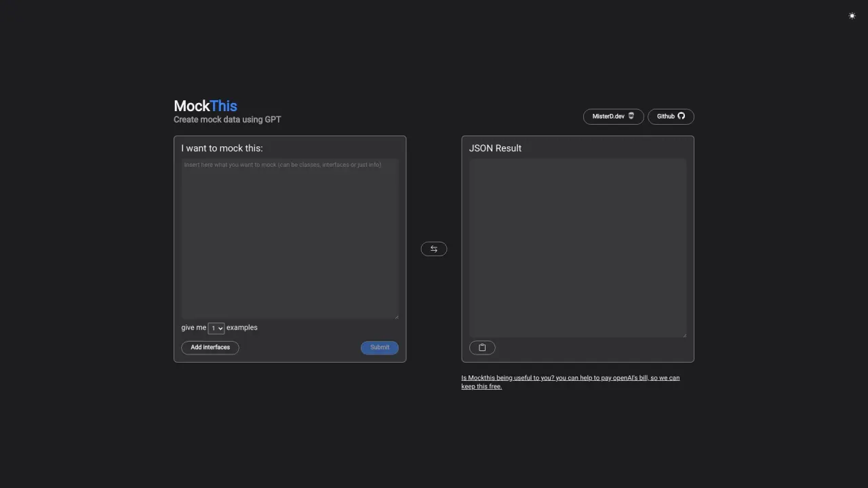Open the MisterD.dev link button
868x488 pixels.
click(613, 117)
